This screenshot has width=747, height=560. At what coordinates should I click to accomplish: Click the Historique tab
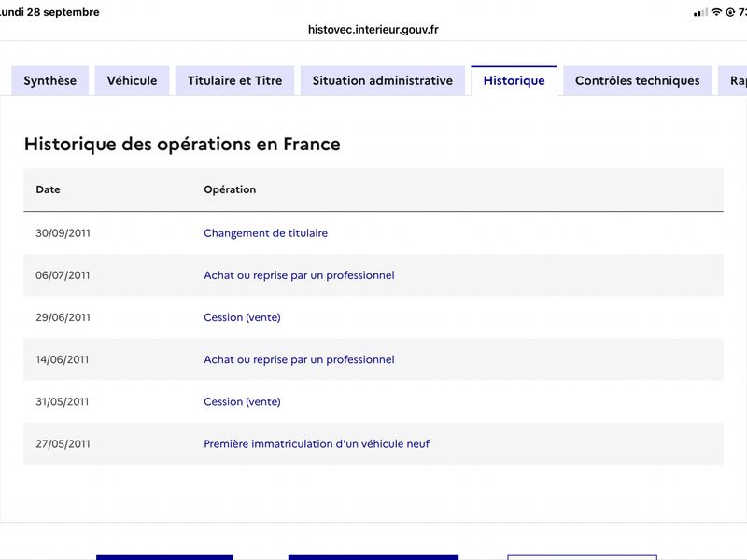pos(514,80)
